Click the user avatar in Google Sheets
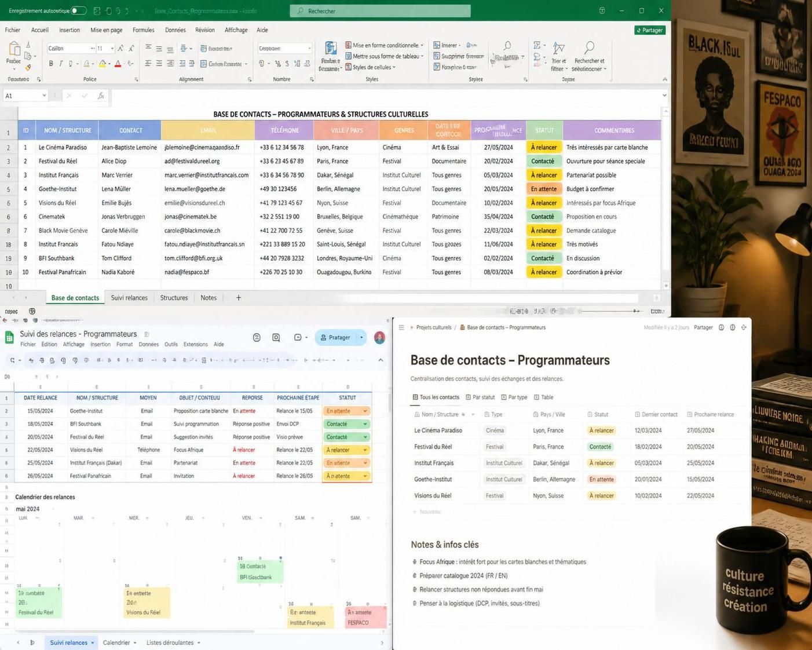812x650 pixels. (379, 337)
